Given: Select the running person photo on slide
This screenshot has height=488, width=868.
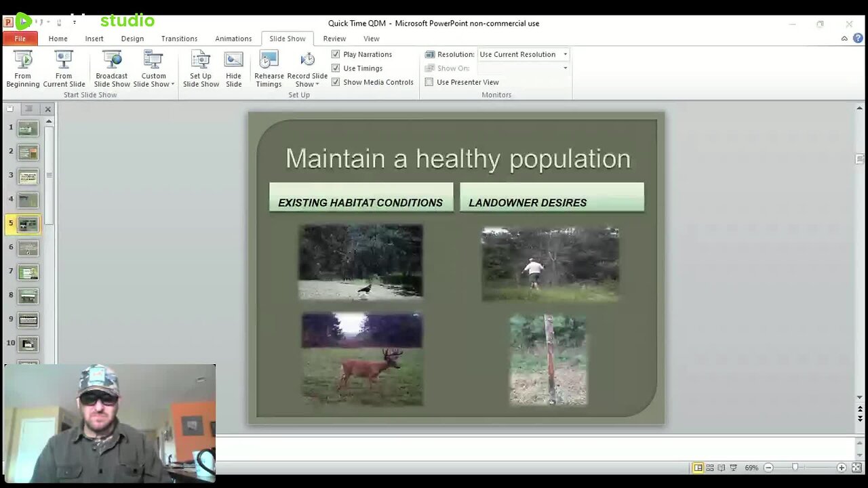Looking at the screenshot, I should pyautogui.click(x=550, y=264).
